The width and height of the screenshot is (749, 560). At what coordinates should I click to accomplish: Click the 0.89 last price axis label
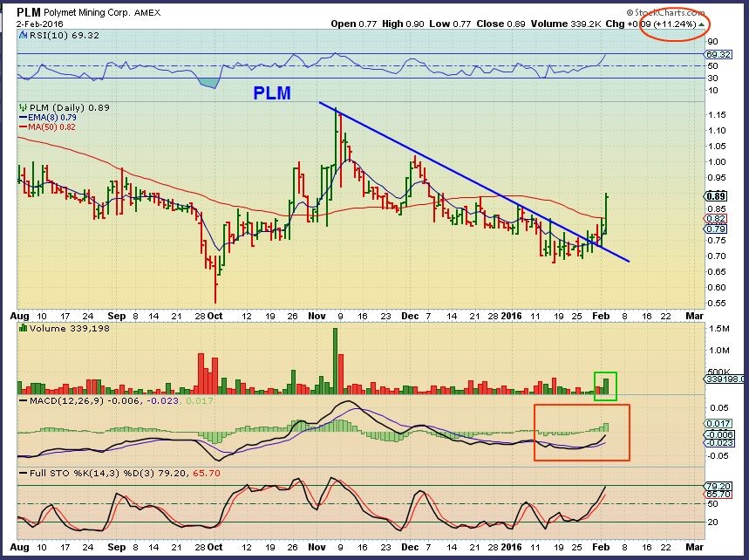pos(716,196)
